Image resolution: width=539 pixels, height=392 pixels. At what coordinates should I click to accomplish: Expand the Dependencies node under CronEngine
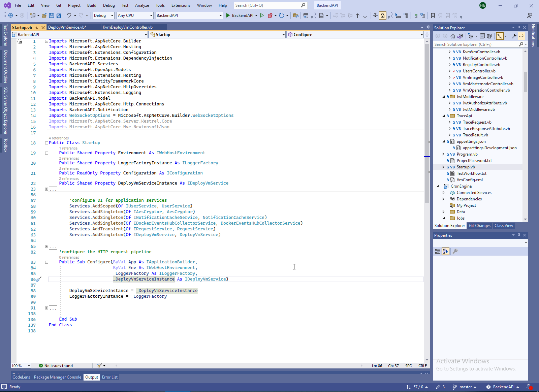[x=443, y=199]
